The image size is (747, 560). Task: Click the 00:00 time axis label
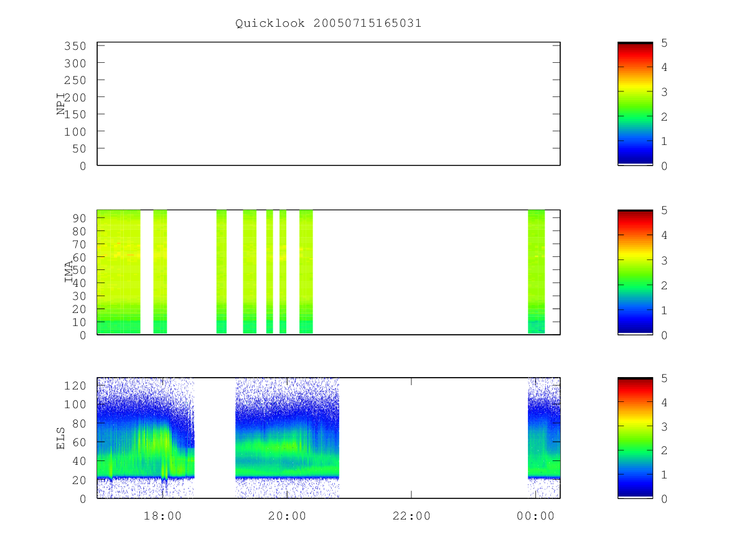pyautogui.click(x=536, y=516)
